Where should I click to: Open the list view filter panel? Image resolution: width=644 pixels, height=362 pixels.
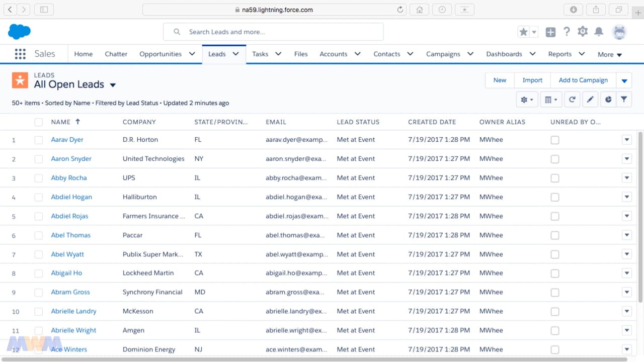click(624, 100)
